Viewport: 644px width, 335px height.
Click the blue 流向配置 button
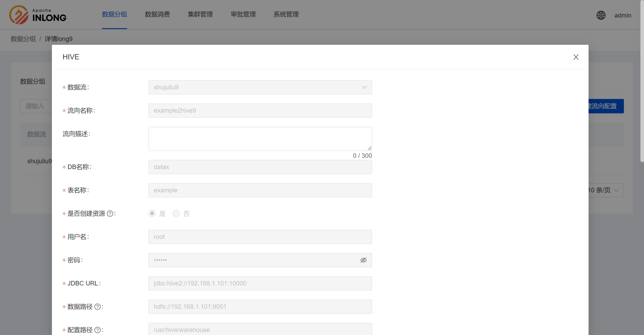pyautogui.click(x=606, y=106)
